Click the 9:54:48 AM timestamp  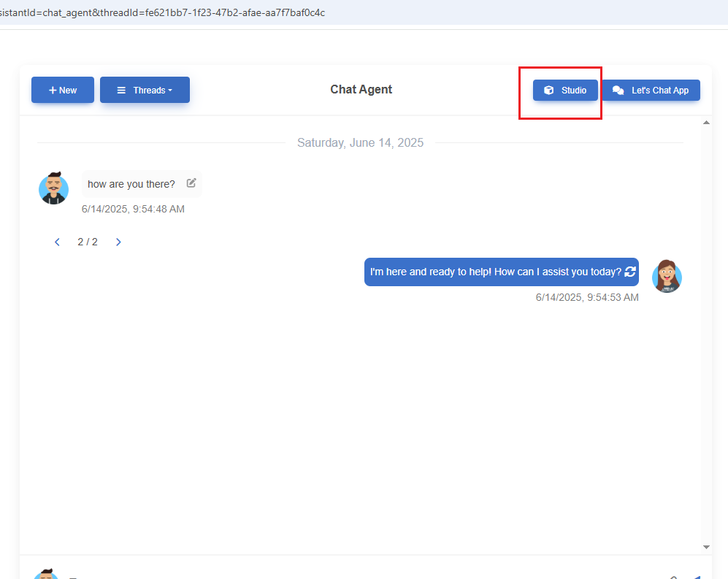point(133,209)
